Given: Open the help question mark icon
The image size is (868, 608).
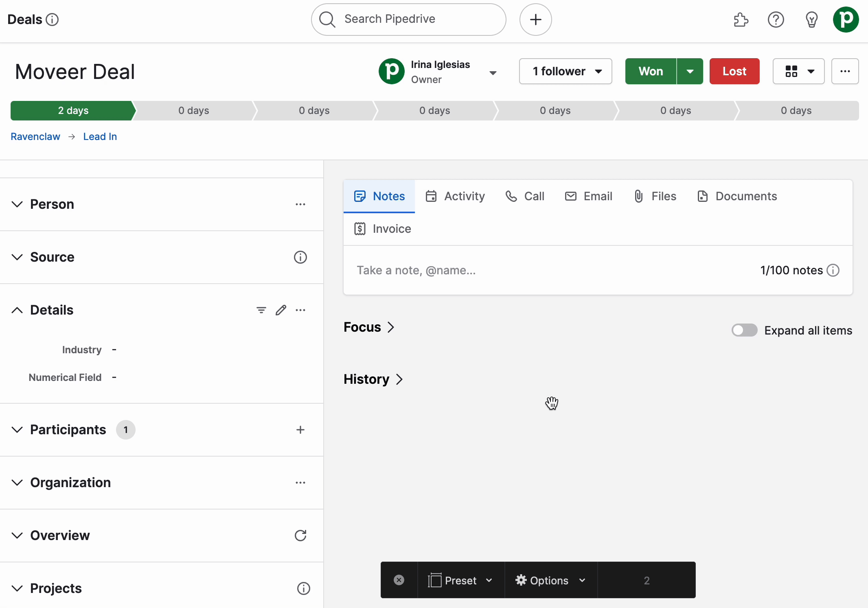Looking at the screenshot, I should 776,20.
